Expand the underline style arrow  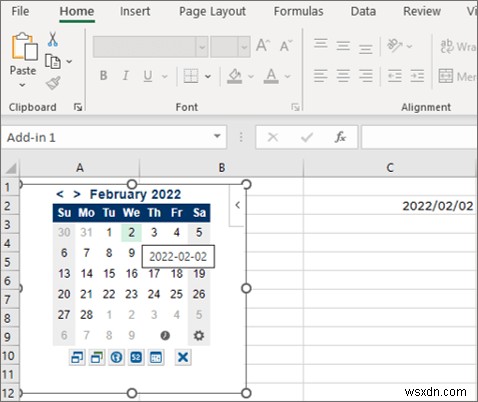pyautogui.click(x=164, y=76)
